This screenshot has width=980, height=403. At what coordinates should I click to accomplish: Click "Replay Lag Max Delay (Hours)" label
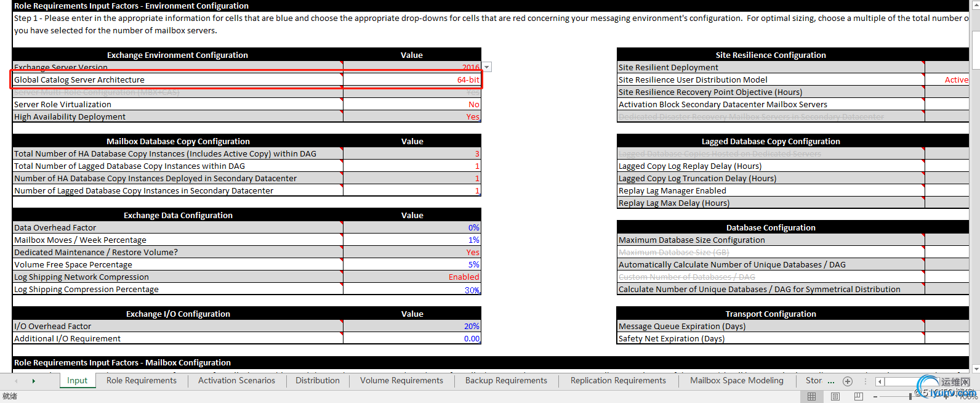pyautogui.click(x=674, y=203)
